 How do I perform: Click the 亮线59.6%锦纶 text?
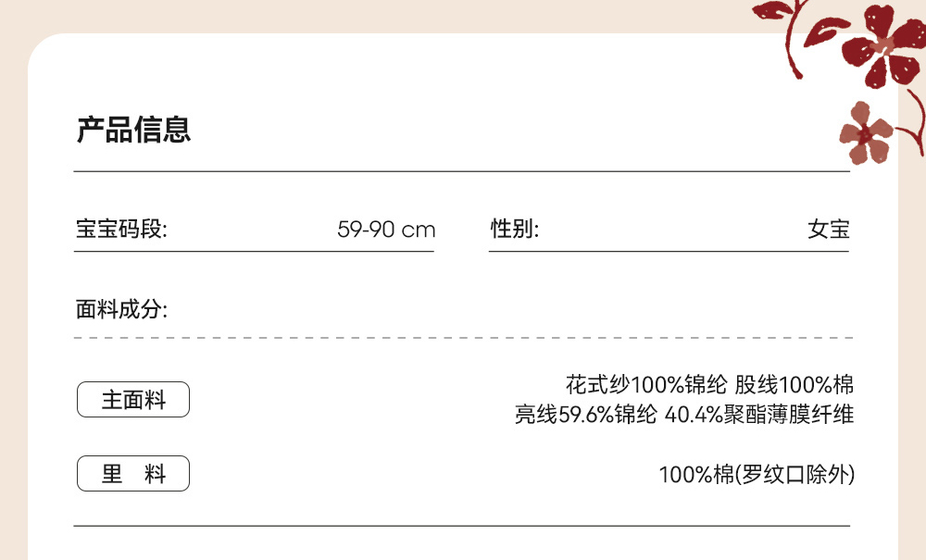click(x=585, y=415)
